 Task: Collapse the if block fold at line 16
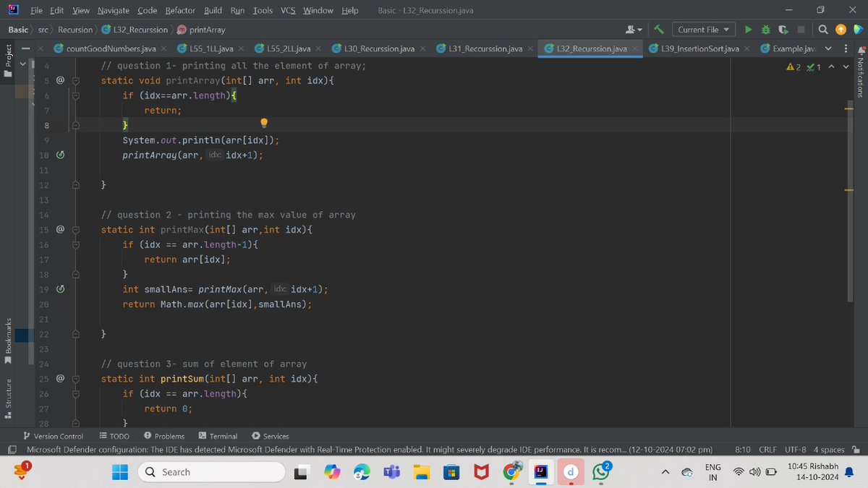pos(76,245)
